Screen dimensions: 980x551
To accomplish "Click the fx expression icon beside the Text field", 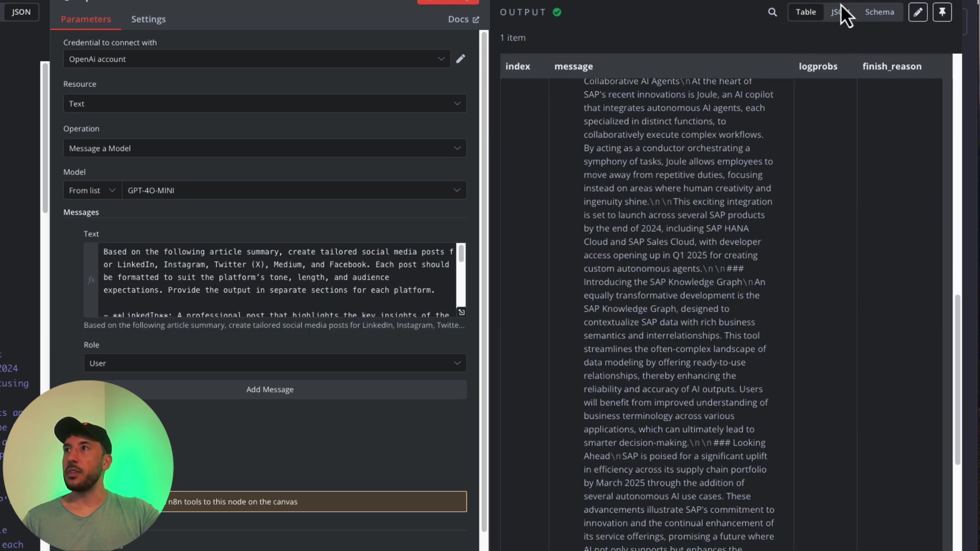I will (91, 280).
